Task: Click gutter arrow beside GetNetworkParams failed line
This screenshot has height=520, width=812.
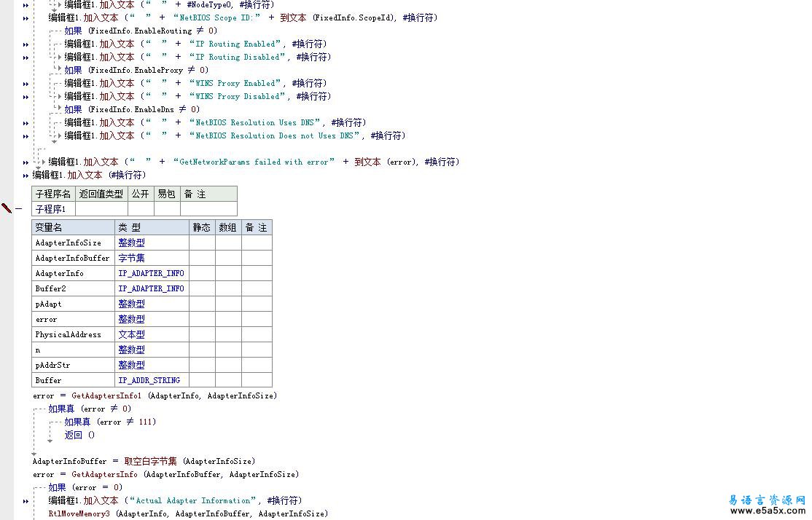Action: pyautogui.click(x=26, y=162)
